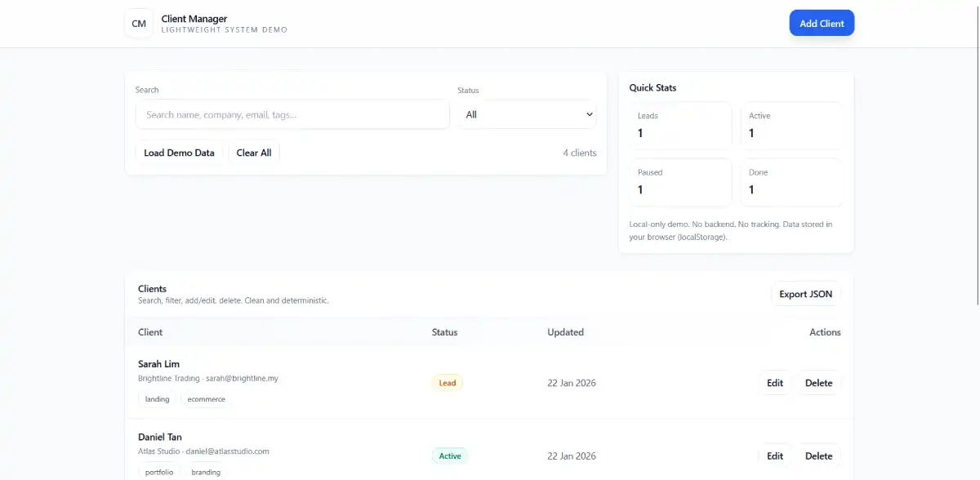Open the Status filter set to All
The width and height of the screenshot is (980, 480).
527,114
